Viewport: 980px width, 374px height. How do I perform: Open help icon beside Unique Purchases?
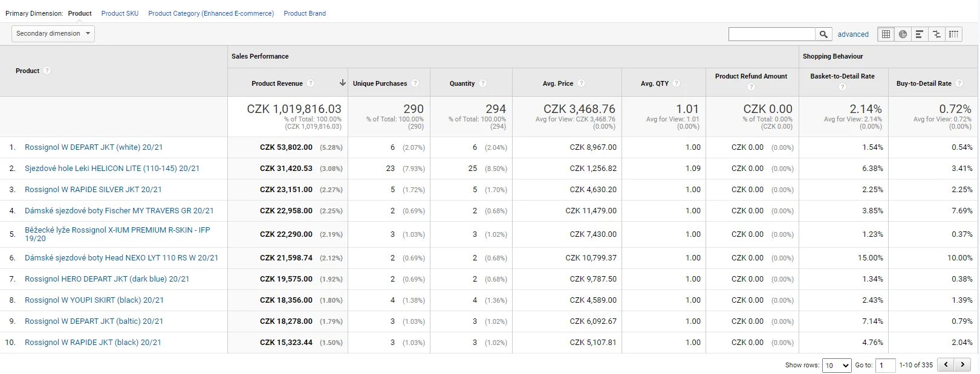coord(415,83)
